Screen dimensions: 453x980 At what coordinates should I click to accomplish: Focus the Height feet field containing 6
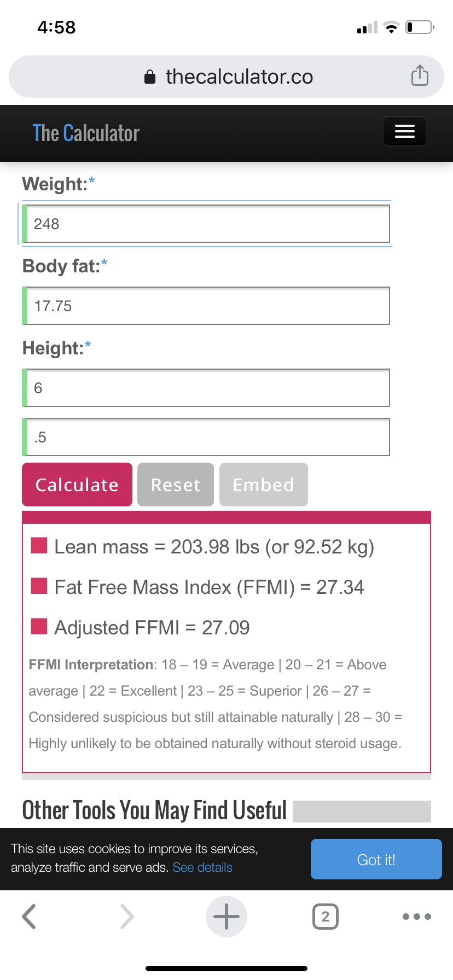(207, 388)
